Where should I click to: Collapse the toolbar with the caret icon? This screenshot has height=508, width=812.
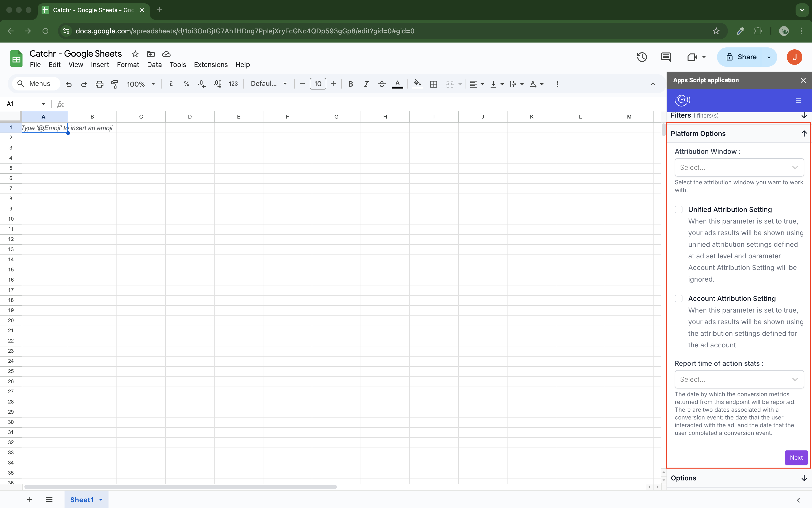coord(653,84)
